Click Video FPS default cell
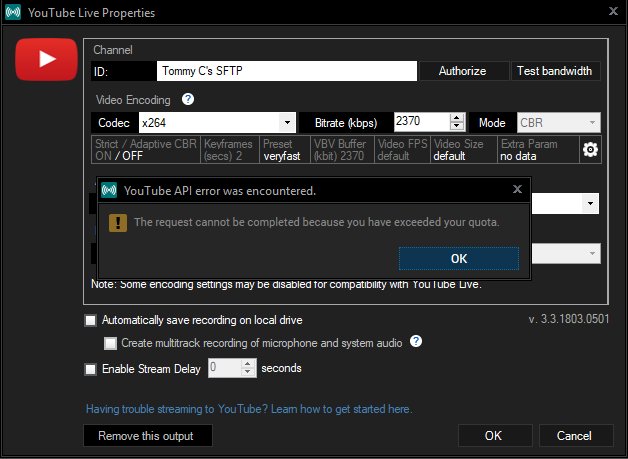This screenshot has height=459, width=628. tap(403, 149)
